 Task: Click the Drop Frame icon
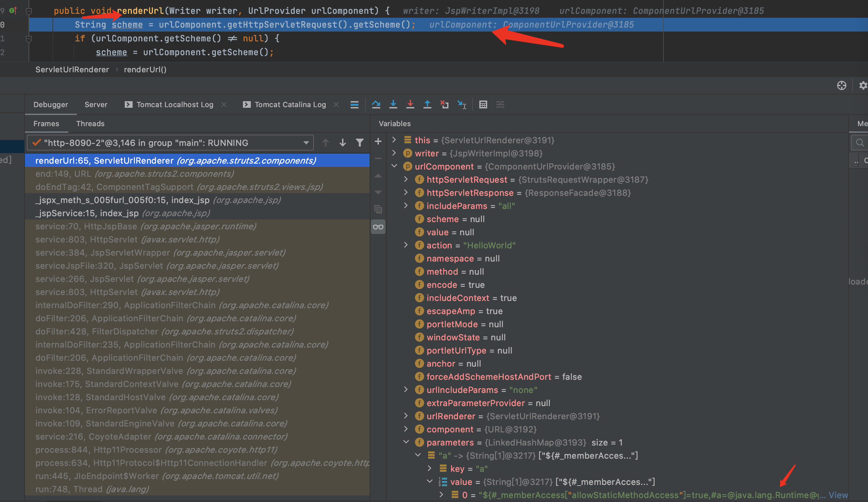(444, 104)
